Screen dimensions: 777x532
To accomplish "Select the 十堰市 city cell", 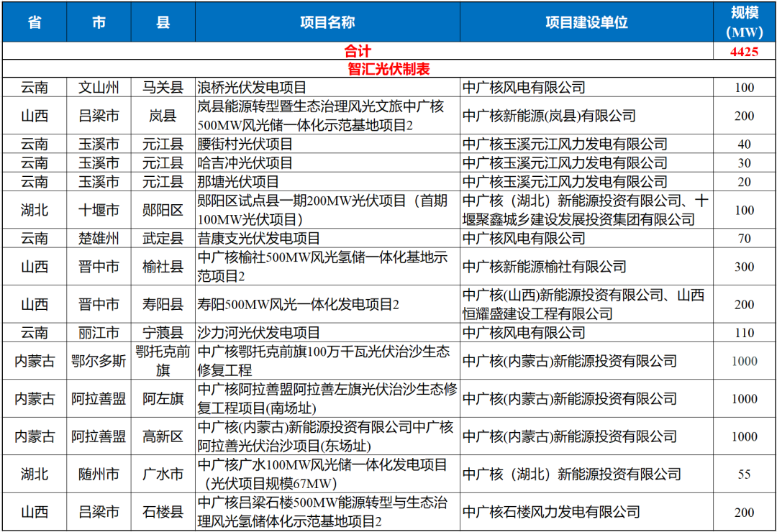I will [99, 209].
